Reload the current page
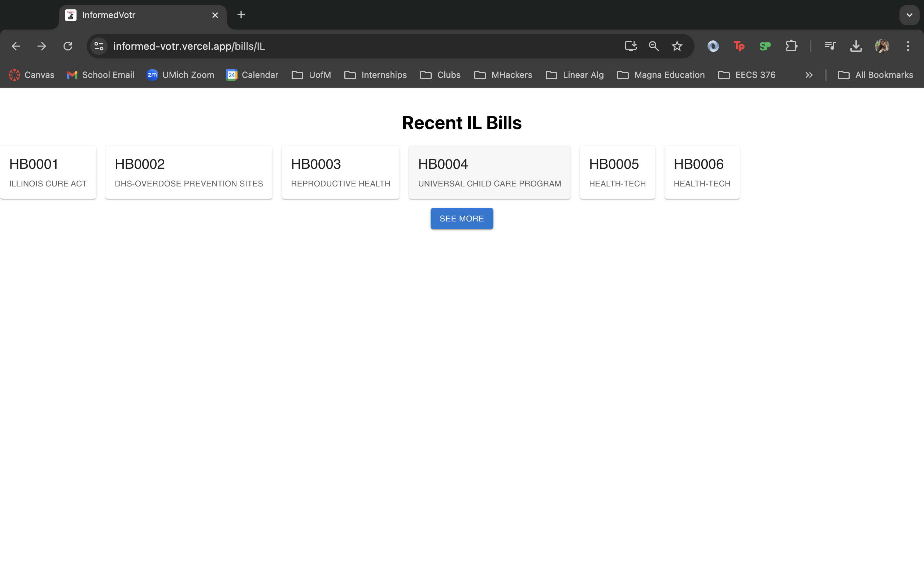This screenshot has width=924, height=577. click(x=68, y=46)
